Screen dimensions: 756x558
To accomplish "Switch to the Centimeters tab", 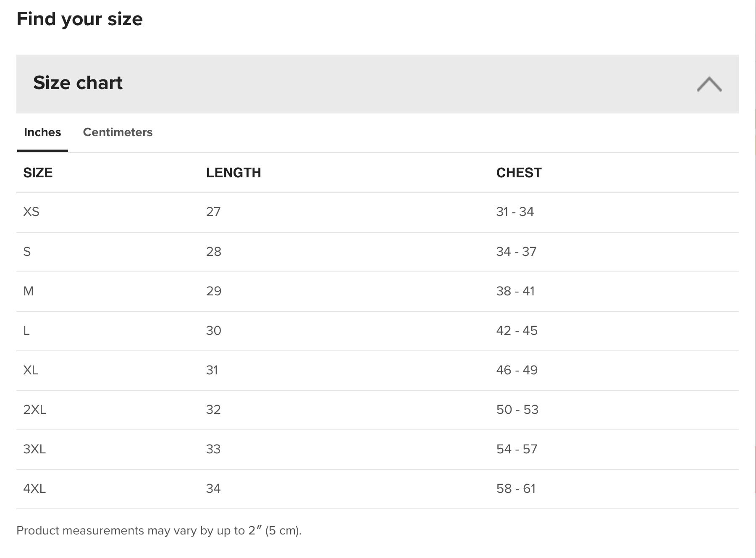I will 118,132.
